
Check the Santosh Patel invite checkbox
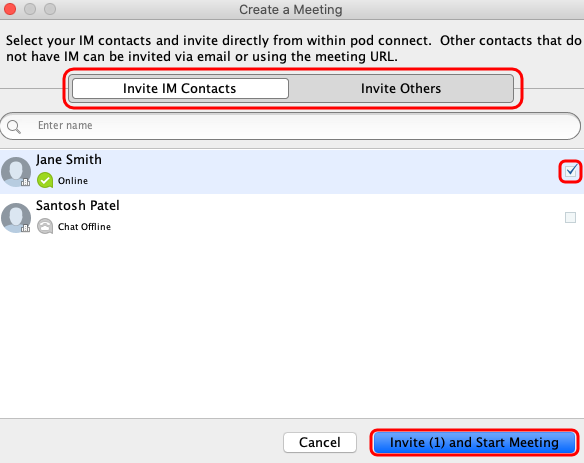[571, 217]
